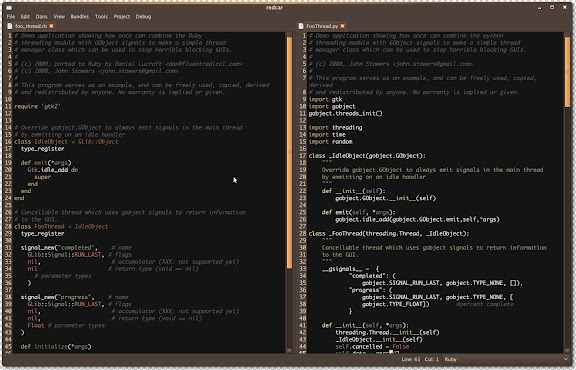Click "class _FooThread(threading.Thread, _IdleObject):" line
This screenshot has width=576, height=370.
tap(389, 234)
